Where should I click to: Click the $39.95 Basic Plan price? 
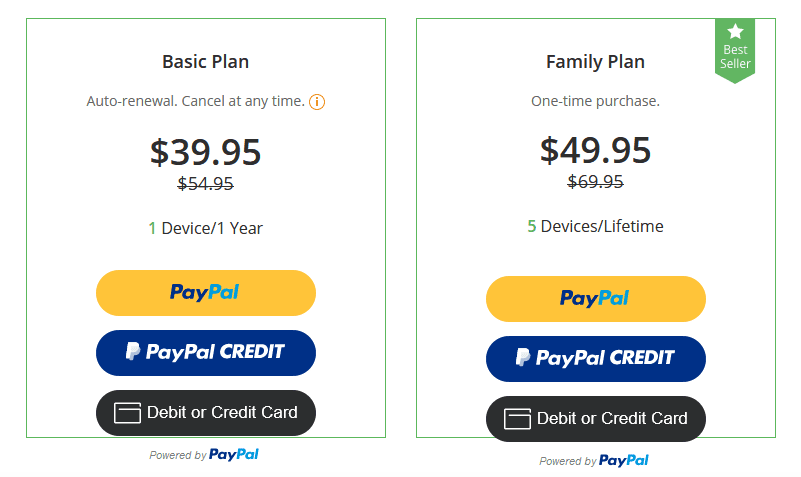click(205, 152)
